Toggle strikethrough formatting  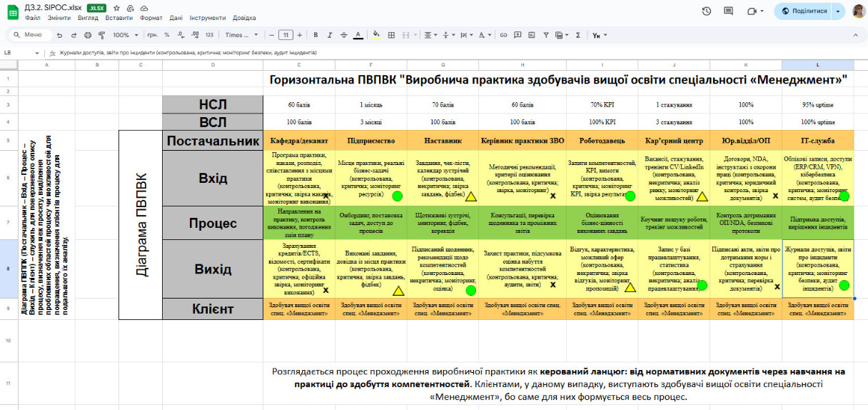click(x=343, y=34)
